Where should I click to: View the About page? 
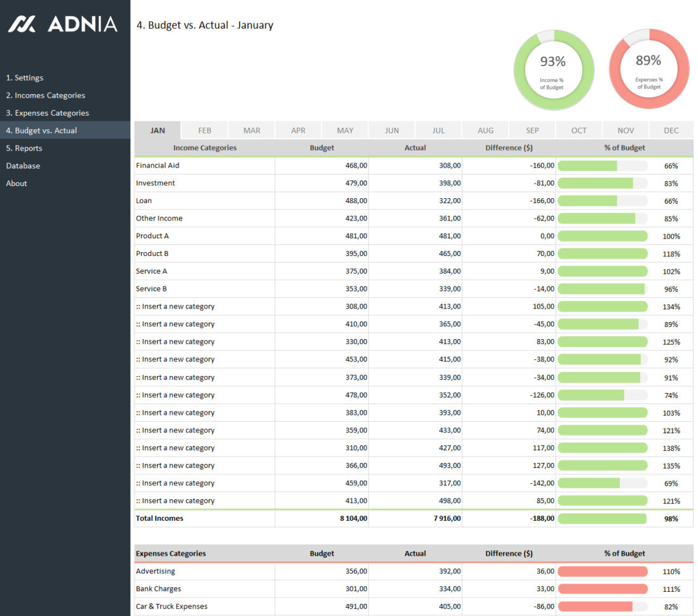point(17,183)
